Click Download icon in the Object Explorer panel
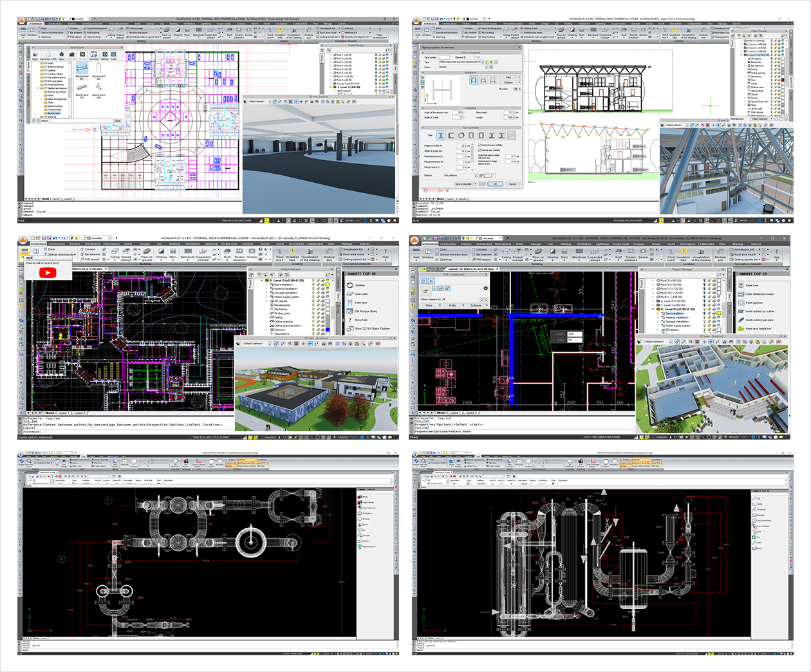The image size is (811, 672). point(94,56)
